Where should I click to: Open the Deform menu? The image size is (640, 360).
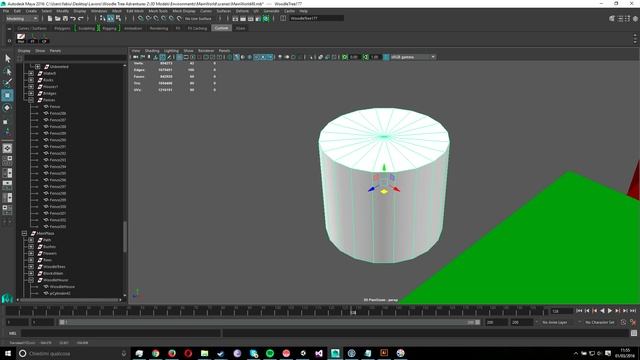tap(242, 11)
